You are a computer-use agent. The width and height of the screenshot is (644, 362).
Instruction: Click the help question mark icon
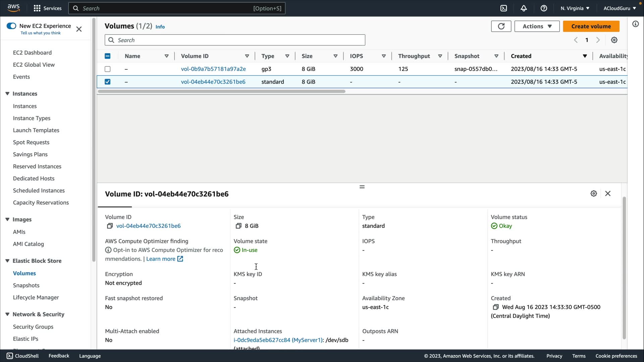(544, 8)
